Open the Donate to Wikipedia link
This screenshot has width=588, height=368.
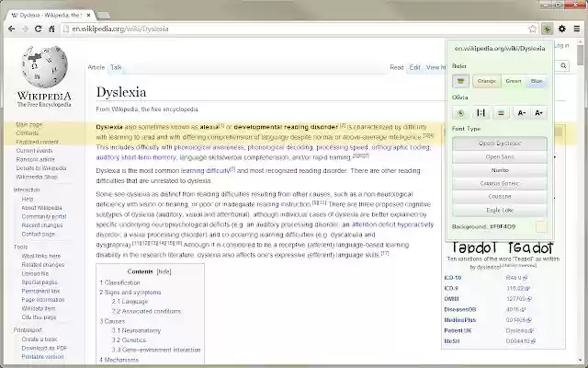[x=40, y=168]
